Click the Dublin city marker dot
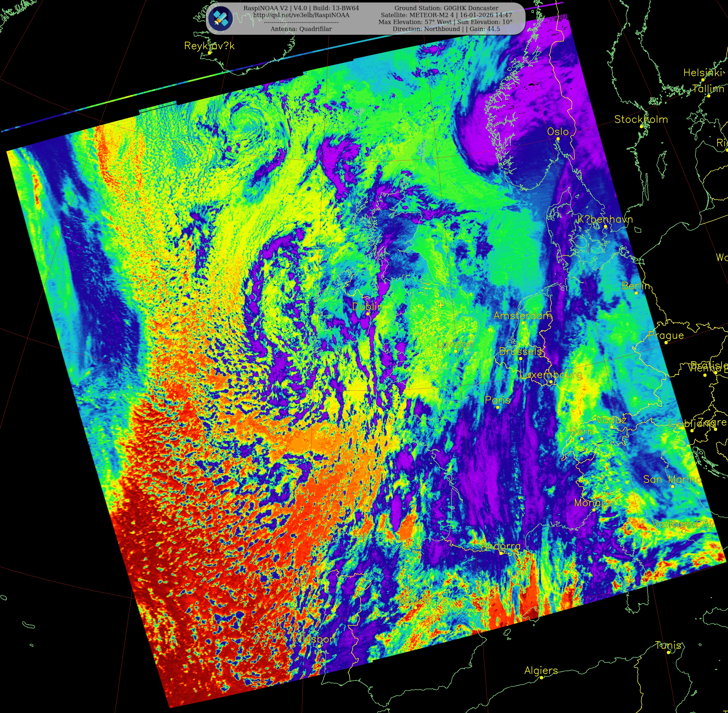The height and width of the screenshot is (713, 728). (368, 314)
